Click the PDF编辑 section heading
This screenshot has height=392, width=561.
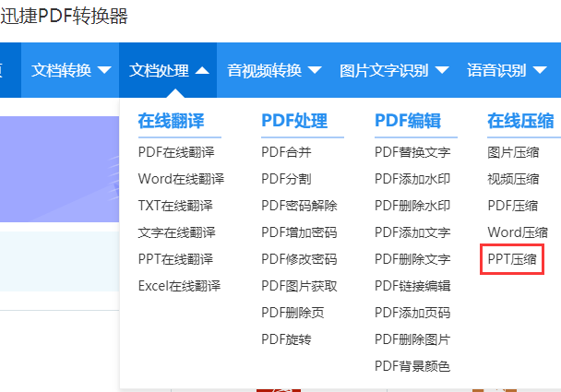(408, 121)
